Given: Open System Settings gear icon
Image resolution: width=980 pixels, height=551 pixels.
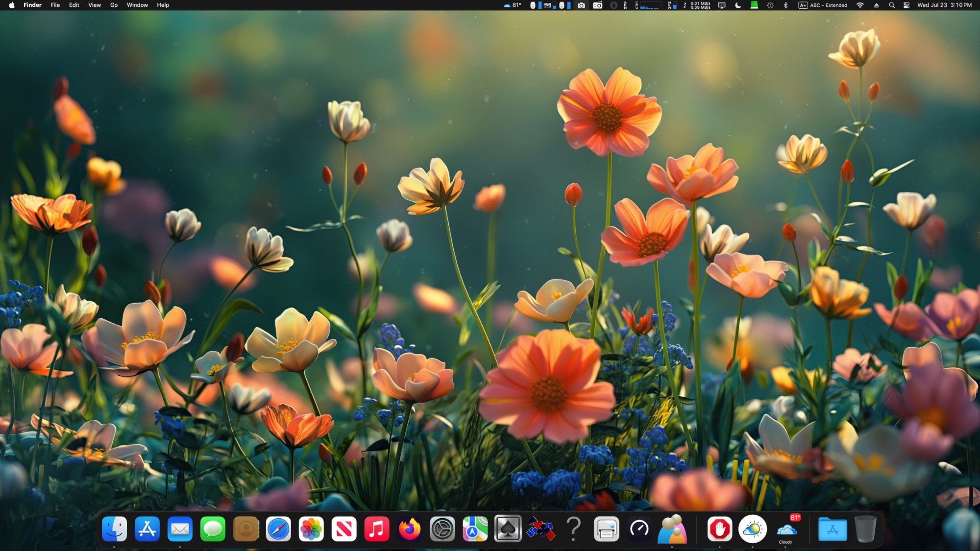Looking at the screenshot, I should coord(442,529).
